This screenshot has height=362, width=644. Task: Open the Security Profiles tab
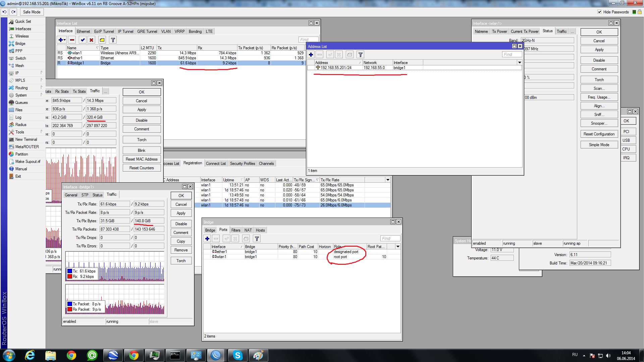click(243, 163)
